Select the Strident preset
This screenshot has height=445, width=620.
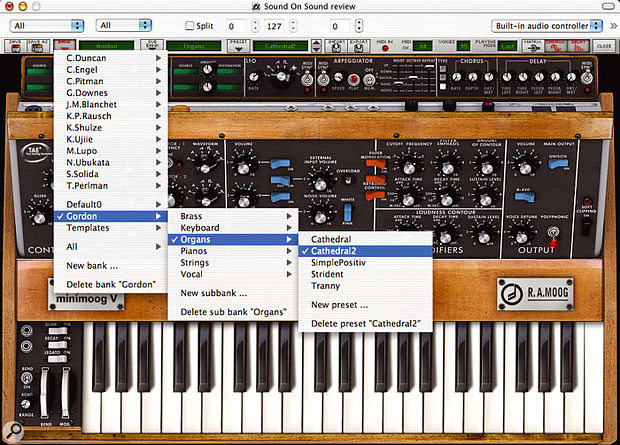(365, 274)
